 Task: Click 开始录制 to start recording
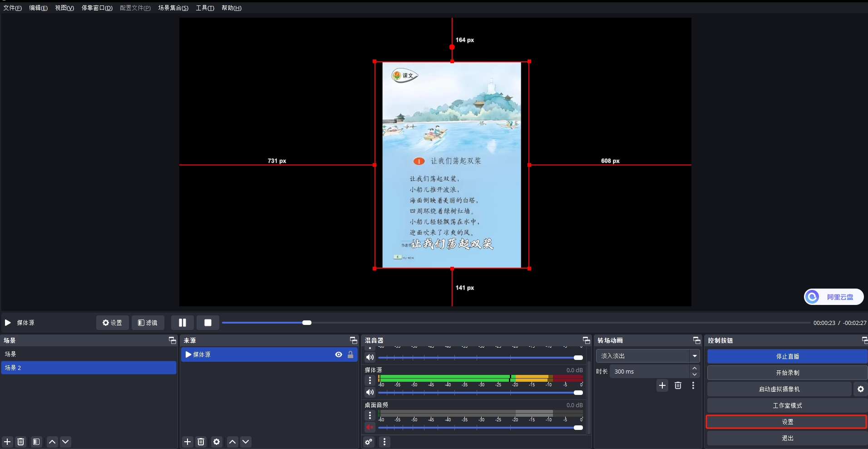point(787,373)
